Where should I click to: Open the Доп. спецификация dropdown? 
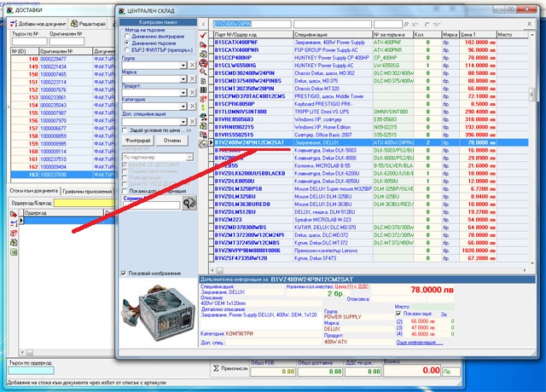click(183, 121)
